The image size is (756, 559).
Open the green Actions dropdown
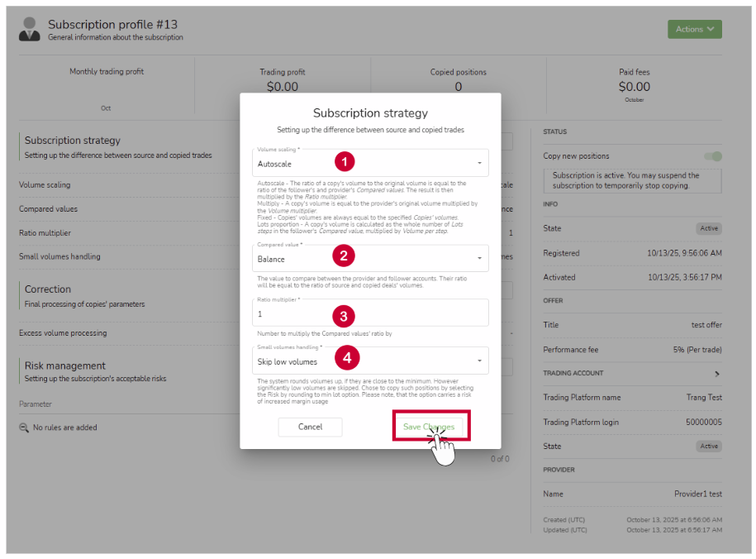point(694,29)
